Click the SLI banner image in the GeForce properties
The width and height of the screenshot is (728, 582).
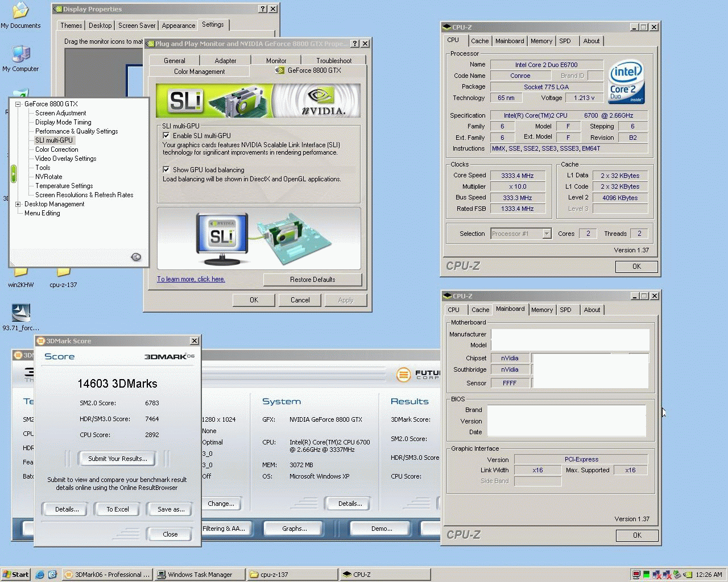[258, 101]
